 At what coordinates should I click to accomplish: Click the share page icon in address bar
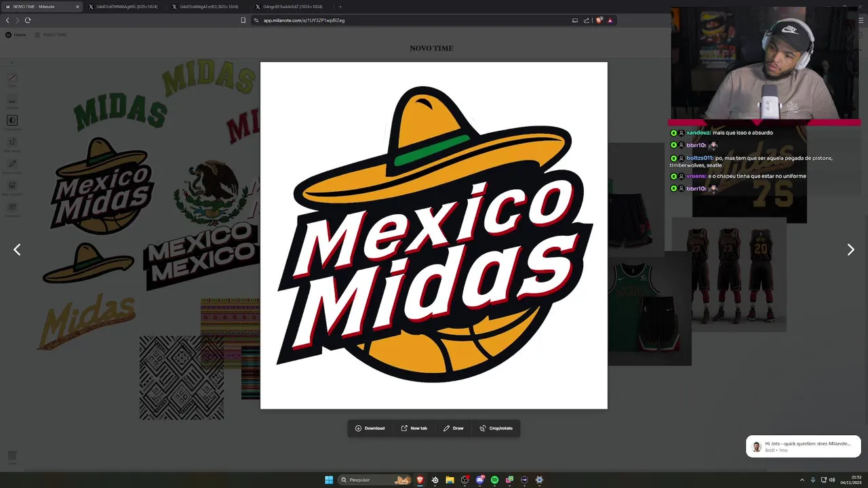pos(586,20)
